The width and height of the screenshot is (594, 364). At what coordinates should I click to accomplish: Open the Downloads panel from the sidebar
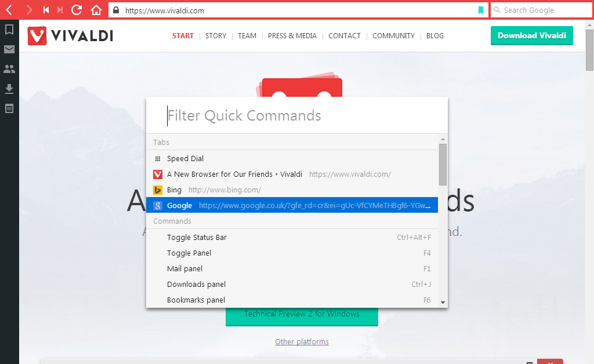point(9,89)
